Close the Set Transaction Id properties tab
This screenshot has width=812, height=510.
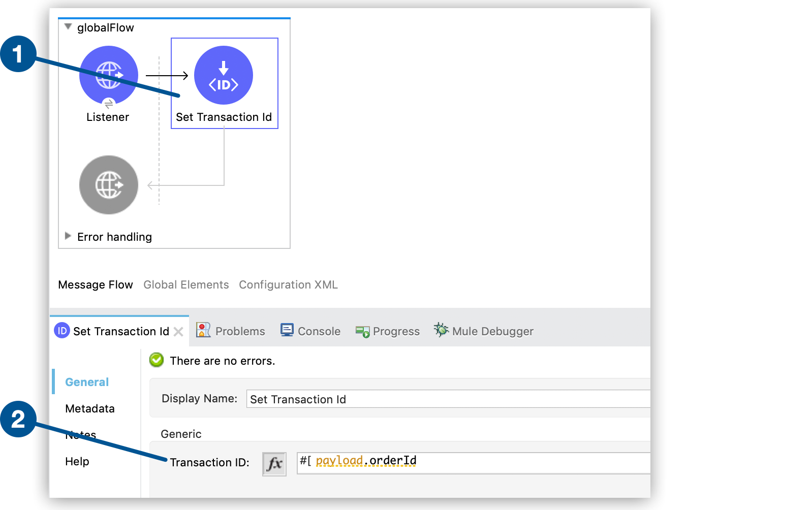[x=178, y=332]
